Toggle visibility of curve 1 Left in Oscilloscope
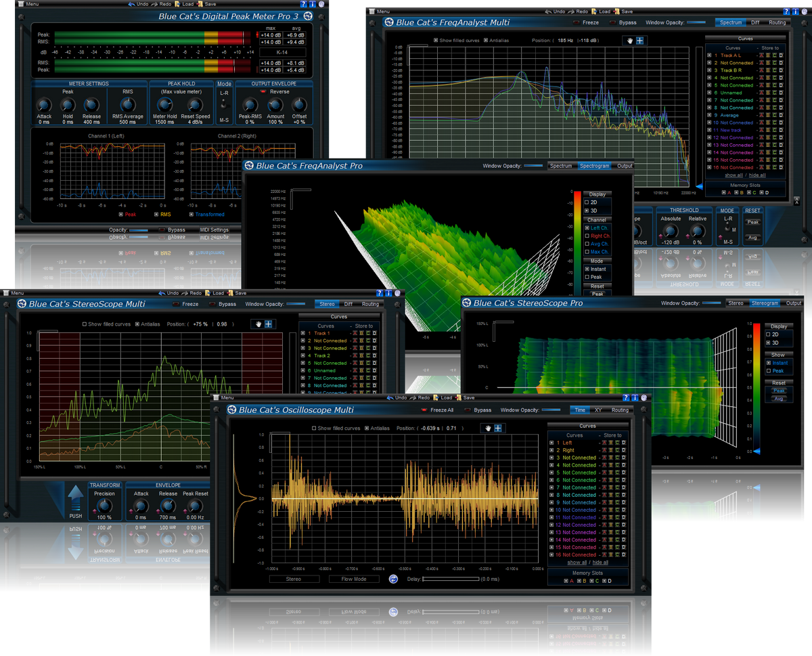The height and width of the screenshot is (656, 812). tap(551, 443)
